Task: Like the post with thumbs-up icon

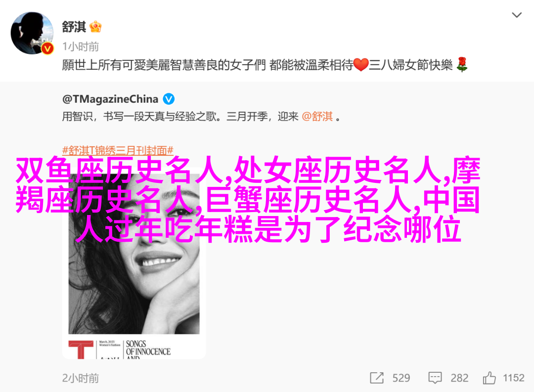Action: click(489, 378)
